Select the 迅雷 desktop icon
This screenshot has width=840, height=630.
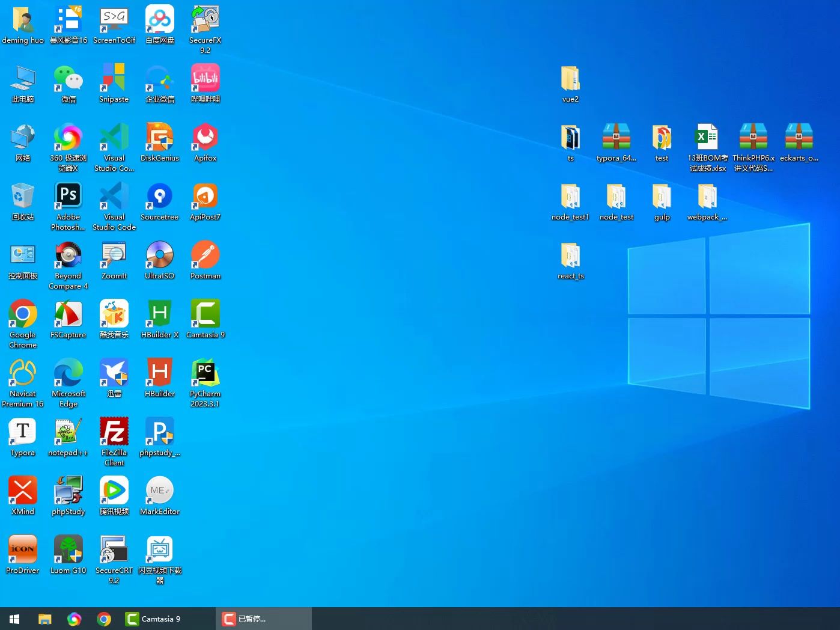(x=114, y=379)
